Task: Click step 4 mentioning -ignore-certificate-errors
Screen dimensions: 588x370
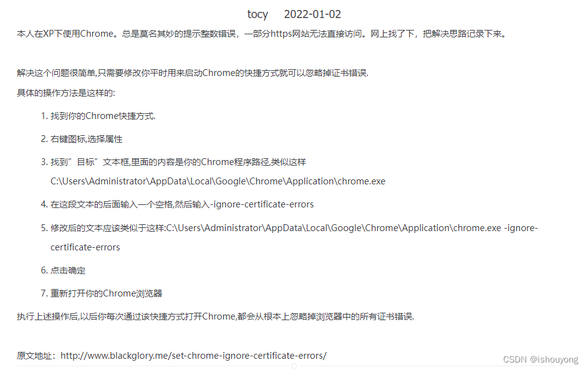Action: (x=182, y=204)
